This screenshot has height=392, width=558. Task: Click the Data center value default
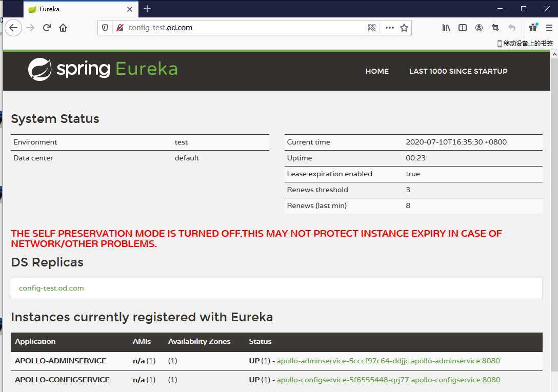coord(187,158)
